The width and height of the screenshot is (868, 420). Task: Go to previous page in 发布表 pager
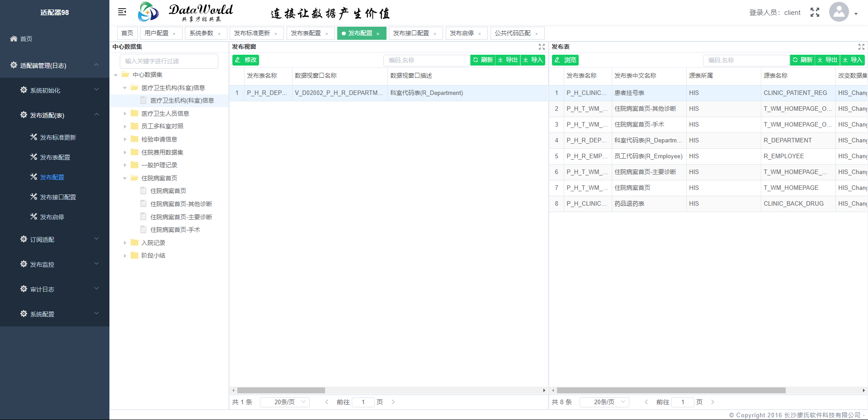coord(646,402)
